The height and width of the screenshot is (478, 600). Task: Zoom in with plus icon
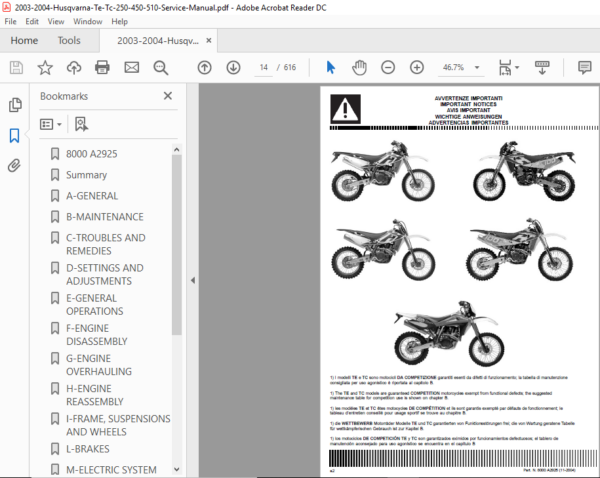pos(417,68)
